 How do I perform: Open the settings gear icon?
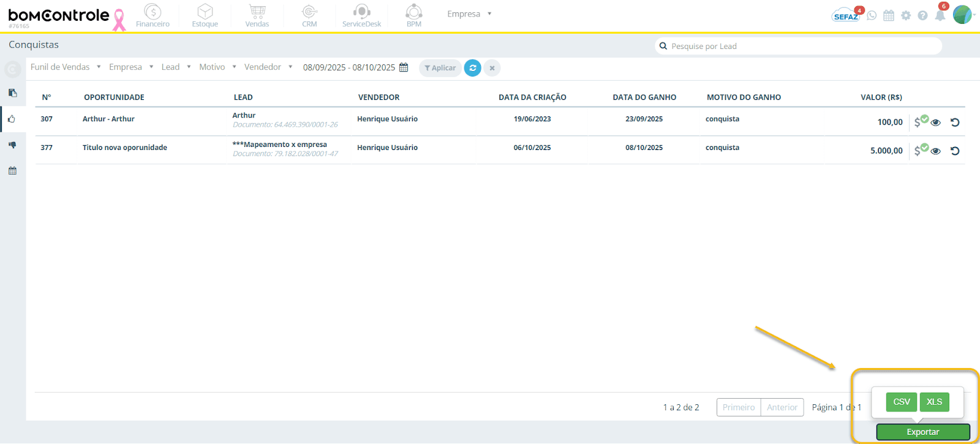click(906, 15)
